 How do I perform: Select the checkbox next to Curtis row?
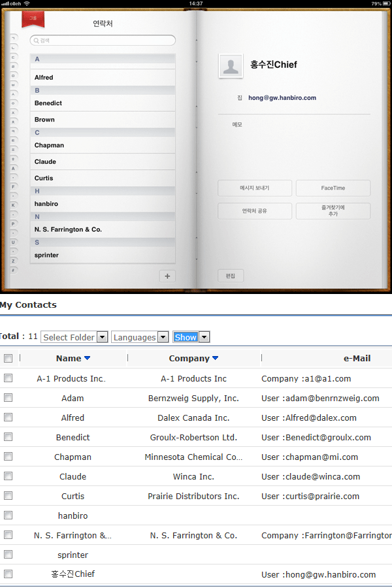click(x=8, y=495)
